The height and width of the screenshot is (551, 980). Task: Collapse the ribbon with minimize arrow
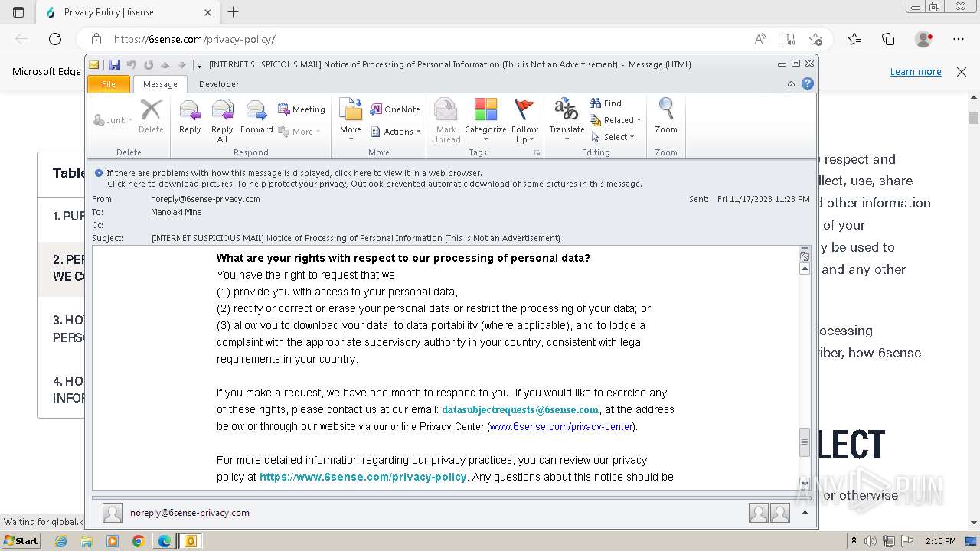(791, 84)
